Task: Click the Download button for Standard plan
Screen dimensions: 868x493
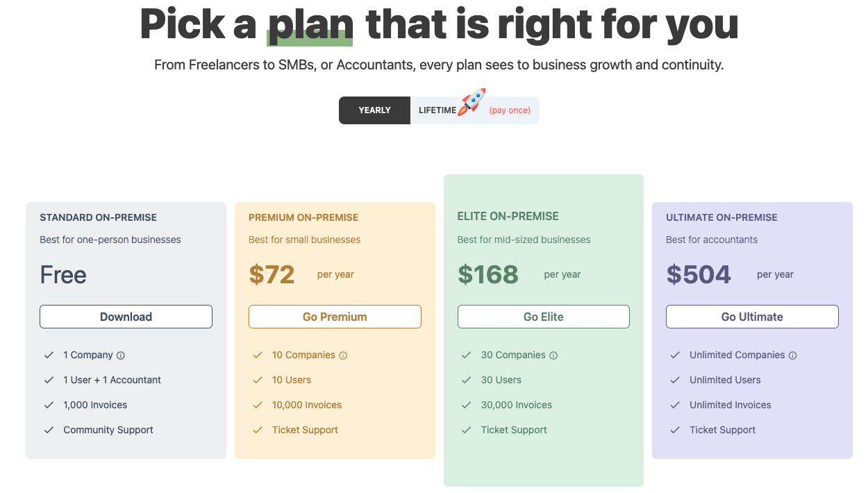Action: click(x=126, y=316)
